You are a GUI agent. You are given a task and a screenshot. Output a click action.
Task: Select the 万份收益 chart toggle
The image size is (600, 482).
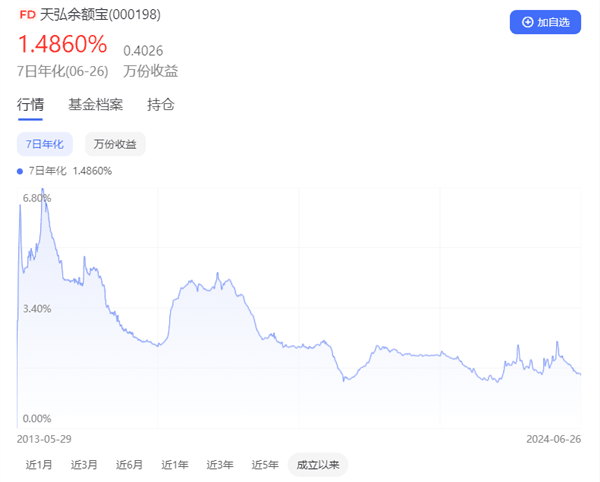115,144
